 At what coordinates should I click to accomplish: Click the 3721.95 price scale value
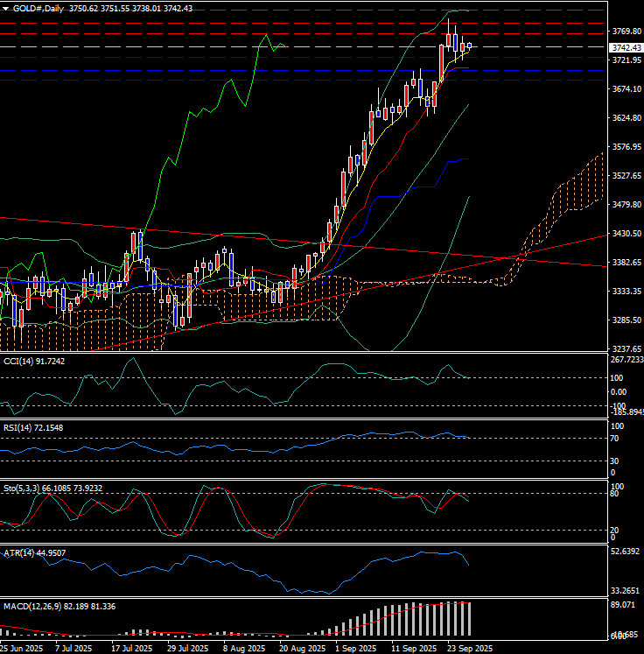tap(626, 60)
